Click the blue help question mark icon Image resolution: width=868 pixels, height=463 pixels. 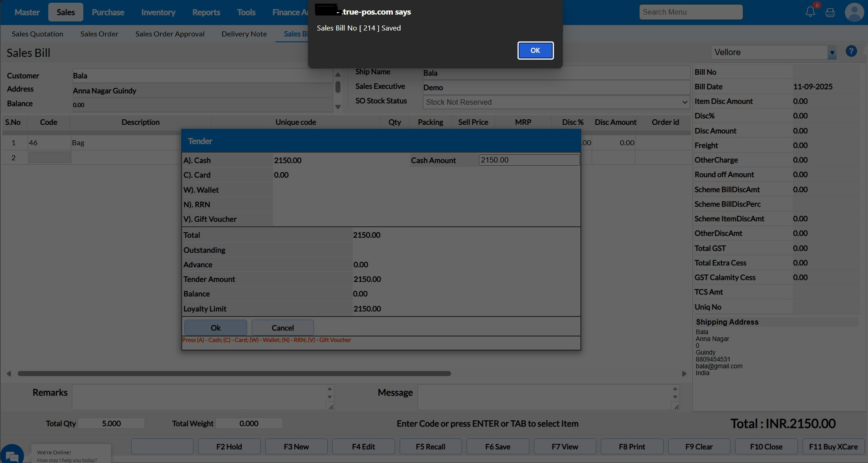click(851, 51)
